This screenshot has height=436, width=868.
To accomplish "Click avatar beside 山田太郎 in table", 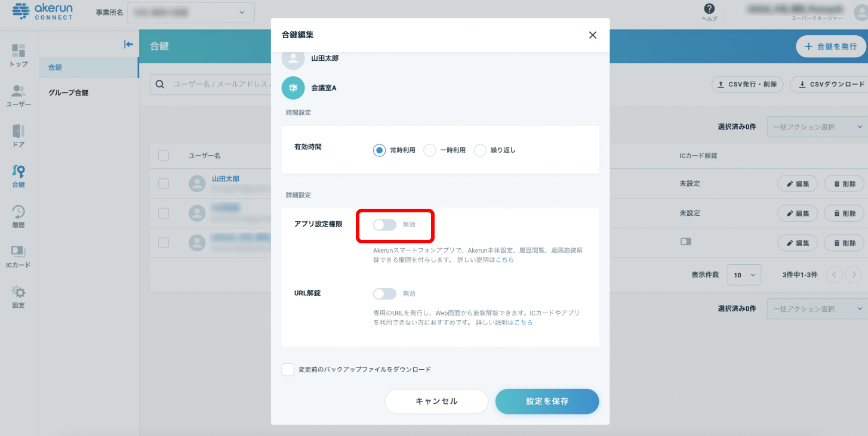I will pos(198,184).
